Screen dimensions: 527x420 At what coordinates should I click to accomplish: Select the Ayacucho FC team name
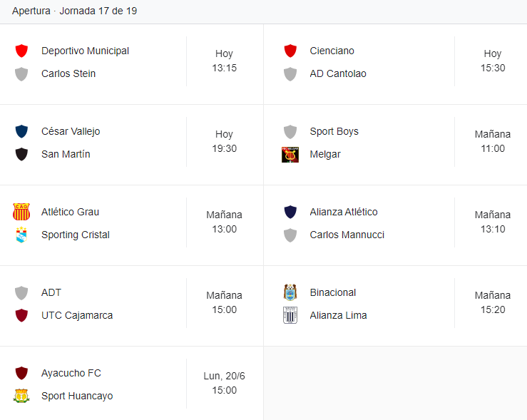pyautogui.click(x=71, y=374)
